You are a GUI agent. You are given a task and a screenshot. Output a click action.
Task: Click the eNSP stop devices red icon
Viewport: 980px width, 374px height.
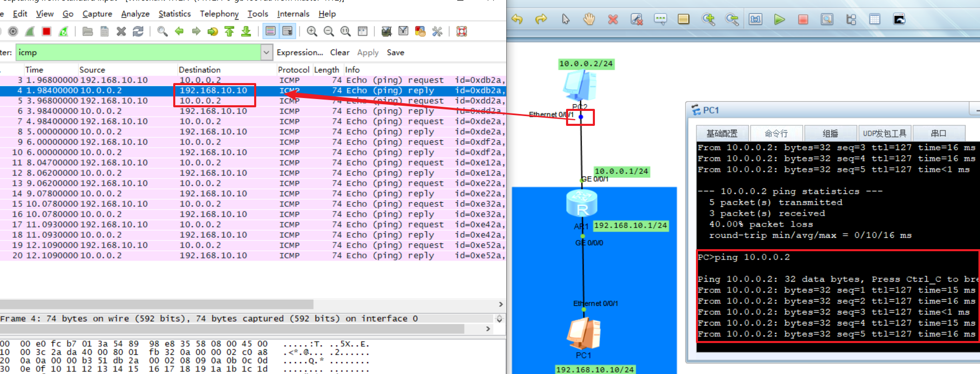click(803, 20)
